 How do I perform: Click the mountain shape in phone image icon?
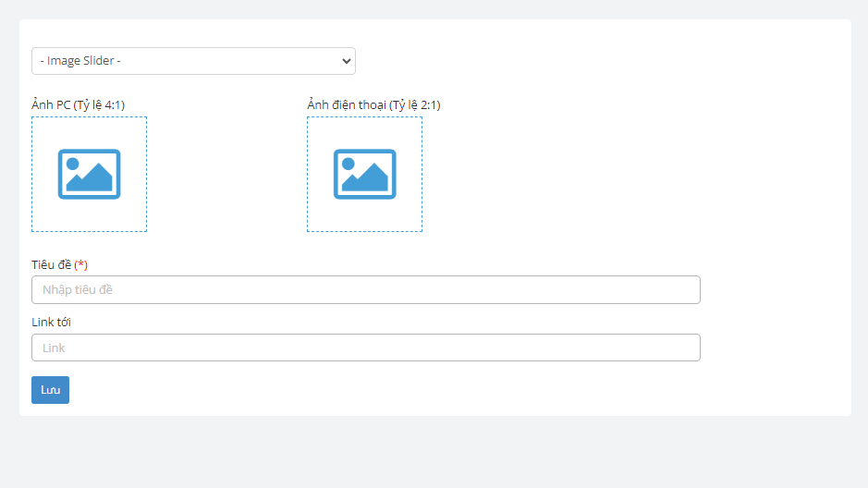370,179
